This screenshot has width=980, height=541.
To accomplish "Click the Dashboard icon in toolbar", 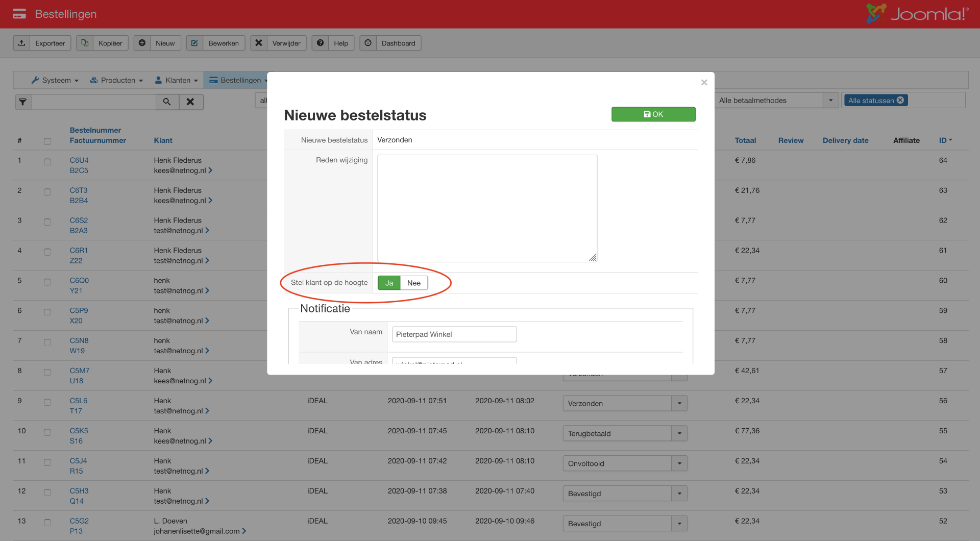I will [368, 43].
